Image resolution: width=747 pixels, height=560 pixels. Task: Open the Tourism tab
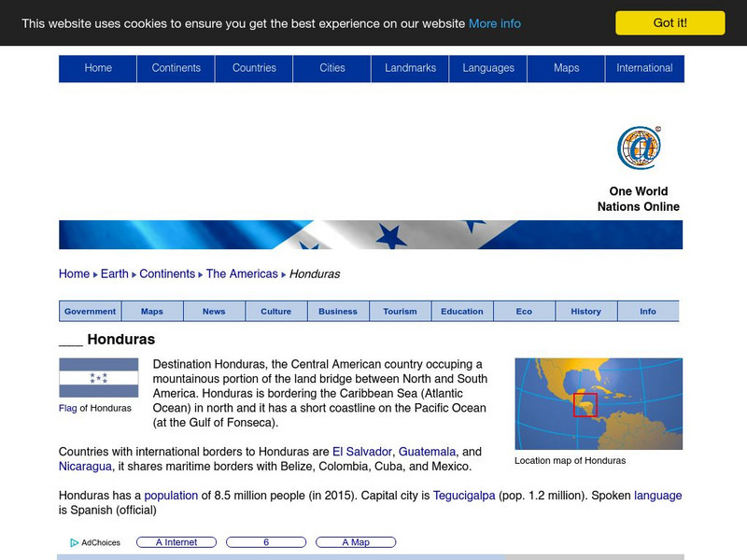(x=400, y=311)
